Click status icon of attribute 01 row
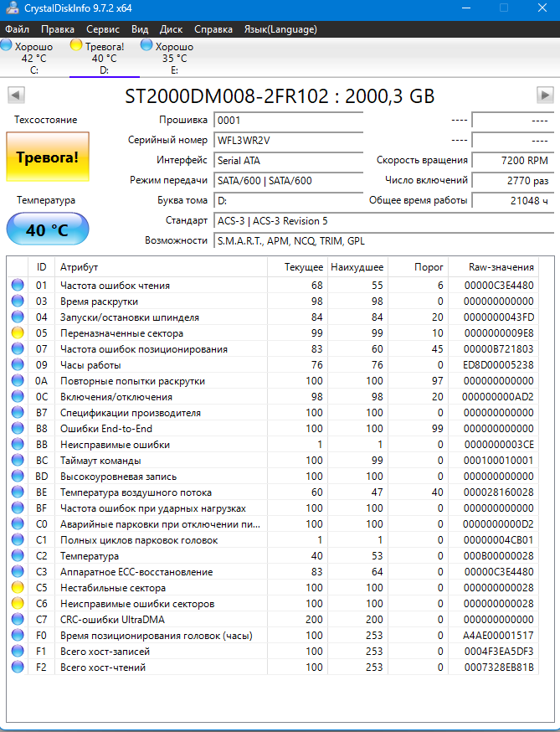Viewport: 560px width, 732px height. click(x=18, y=286)
